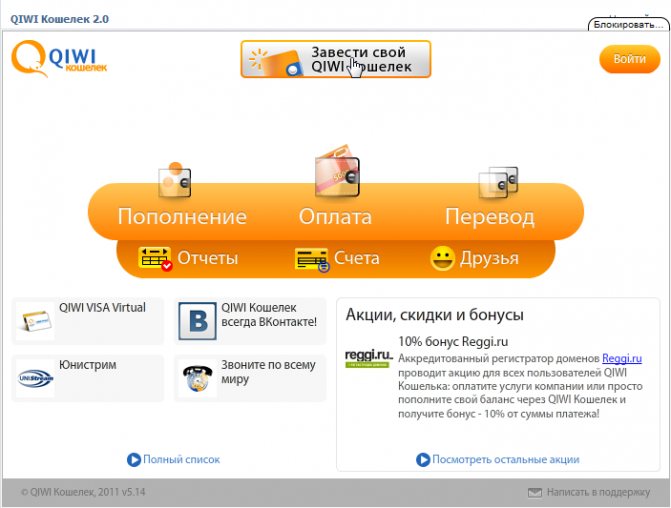
Task: Open the Счета tab
Action: tap(356, 258)
